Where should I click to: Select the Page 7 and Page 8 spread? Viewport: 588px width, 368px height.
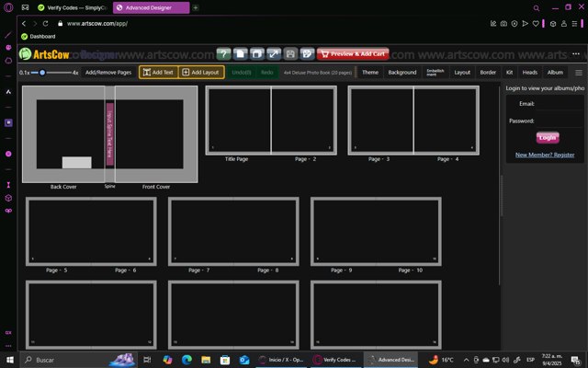(233, 231)
